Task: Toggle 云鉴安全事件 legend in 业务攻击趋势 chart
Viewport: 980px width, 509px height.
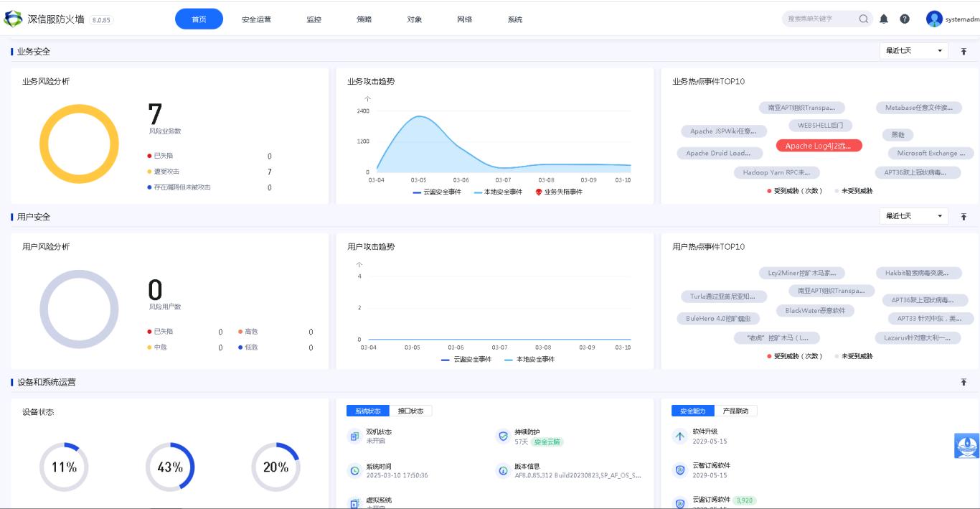Action: pyautogui.click(x=437, y=192)
